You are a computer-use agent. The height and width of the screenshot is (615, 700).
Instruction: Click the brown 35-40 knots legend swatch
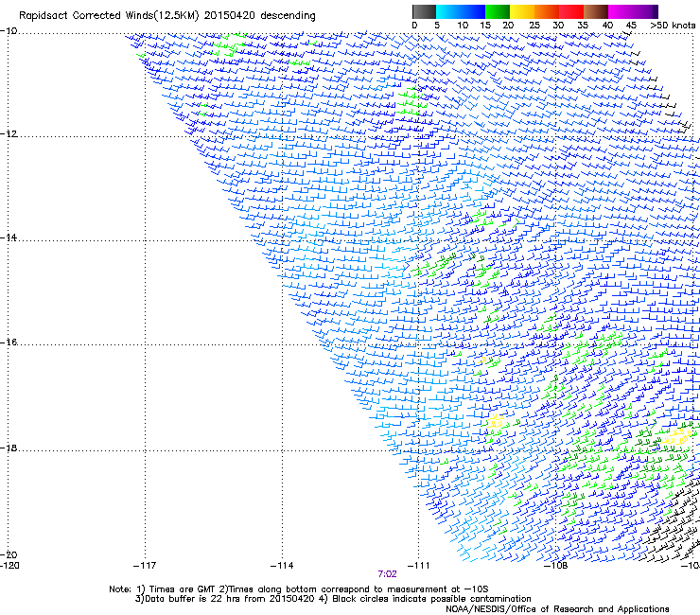[x=596, y=11]
